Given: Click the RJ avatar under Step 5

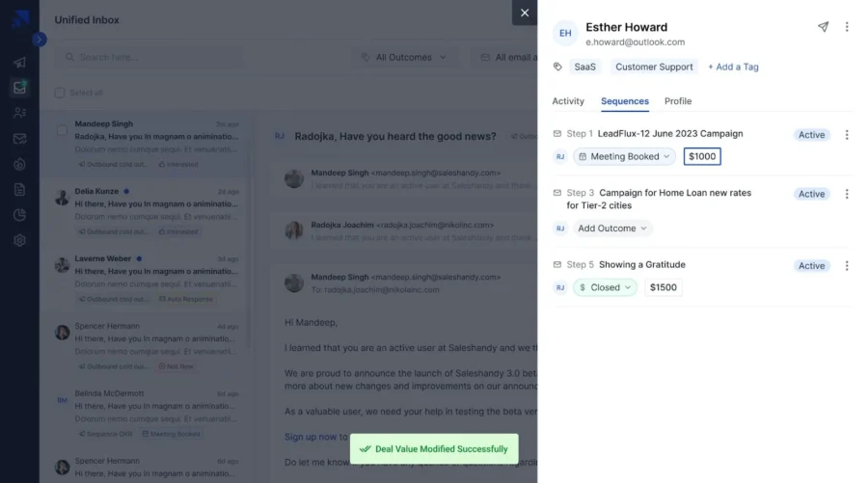Looking at the screenshot, I should (x=560, y=287).
